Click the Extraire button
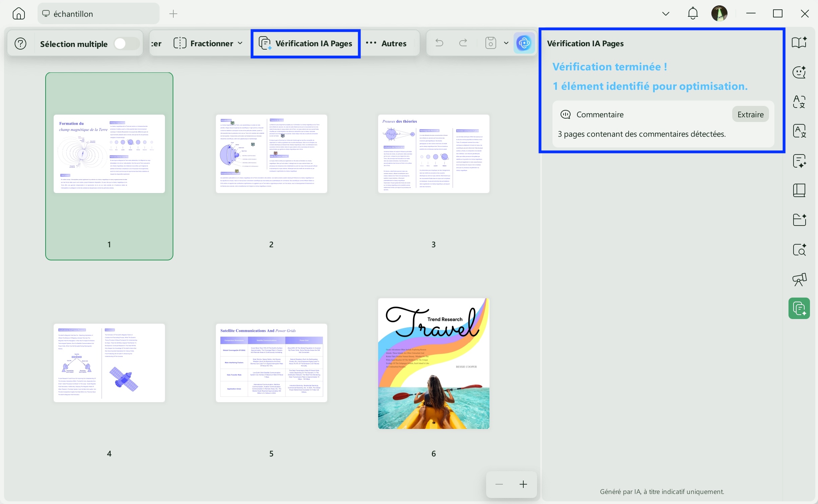 coord(750,115)
